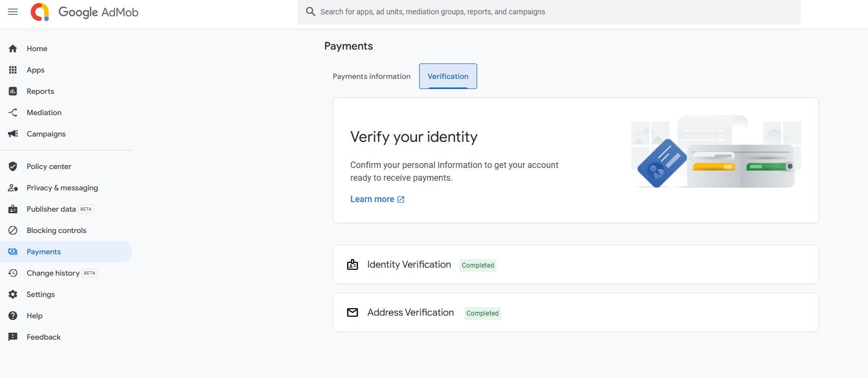Open Reports from the sidebar
This screenshot has width=868, height=378.
tap(66, 91)
